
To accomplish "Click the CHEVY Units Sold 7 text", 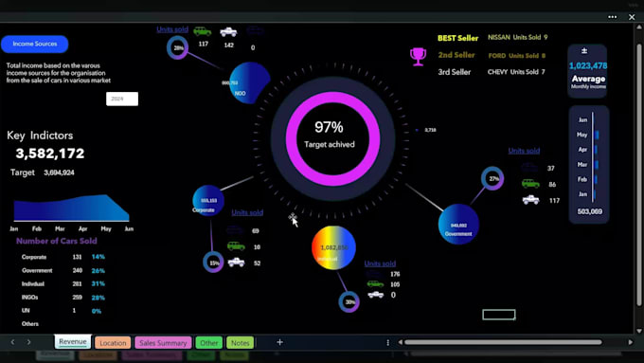I will (x=516, y=72).
